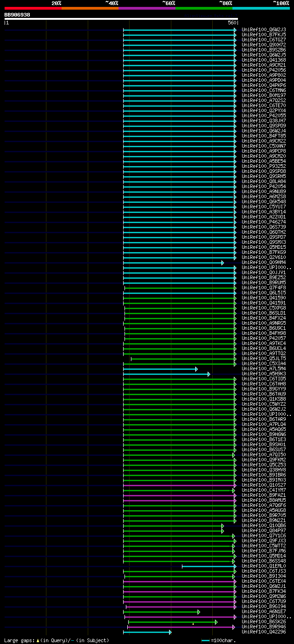Select label UniRef100_Q41590
The height and width of the screenshot is (644, 294).
coord(264,298)
